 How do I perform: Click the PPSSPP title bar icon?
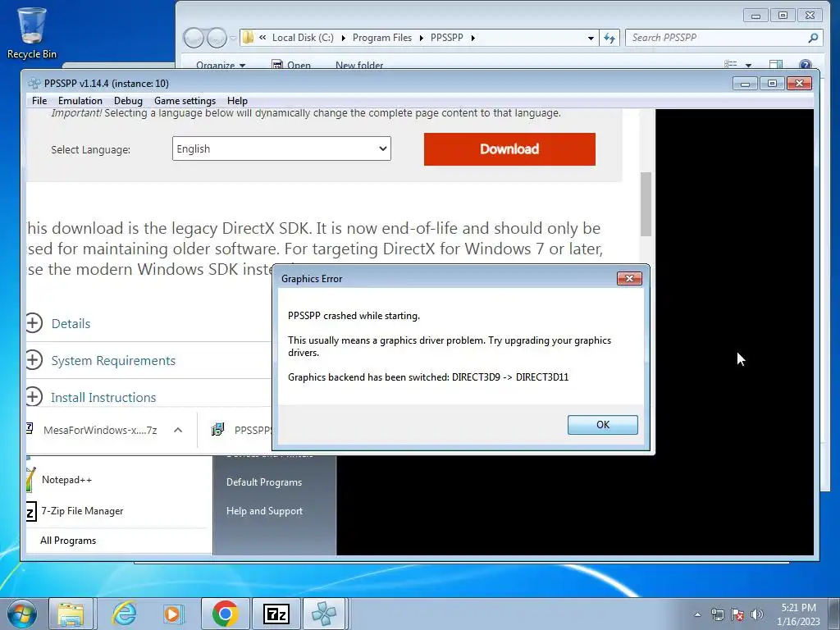34,84
